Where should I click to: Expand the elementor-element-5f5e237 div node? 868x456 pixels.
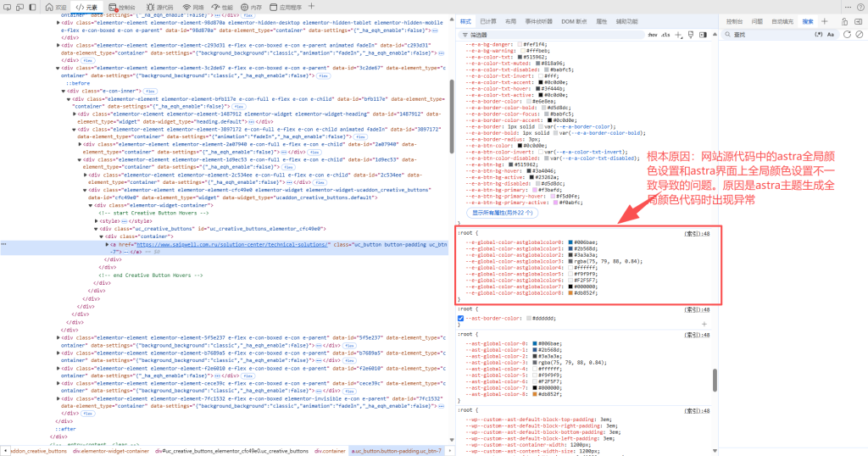[x=58, y=337]
